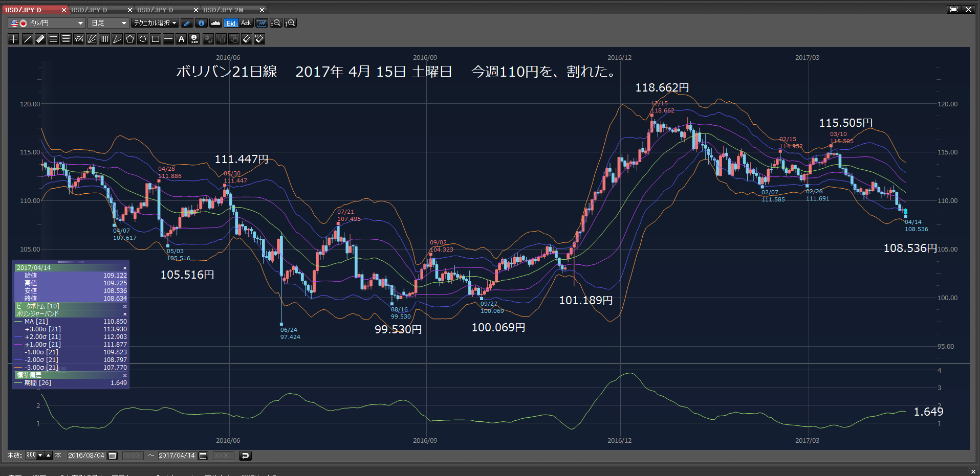Close the 2017/04/14 price info section
Image resolution: width=980 pixels, height=476 pixels.
coord(125,268)
